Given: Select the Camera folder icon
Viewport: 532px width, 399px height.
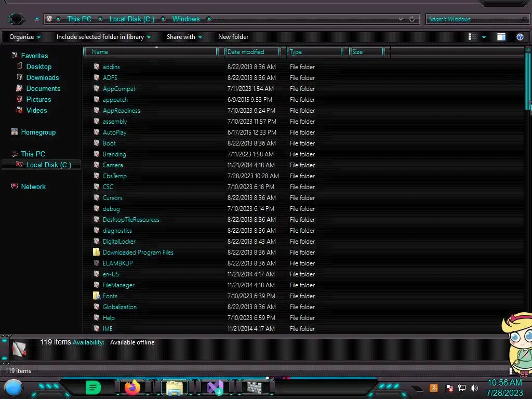Looking at the screenshot, I should [96, 165].
